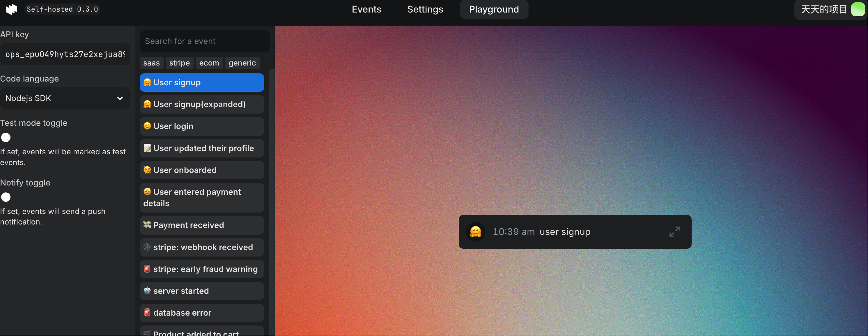Screen dimensions: 868x336
Task: Click siren icon on database error item
Action: tap(147, 312)
